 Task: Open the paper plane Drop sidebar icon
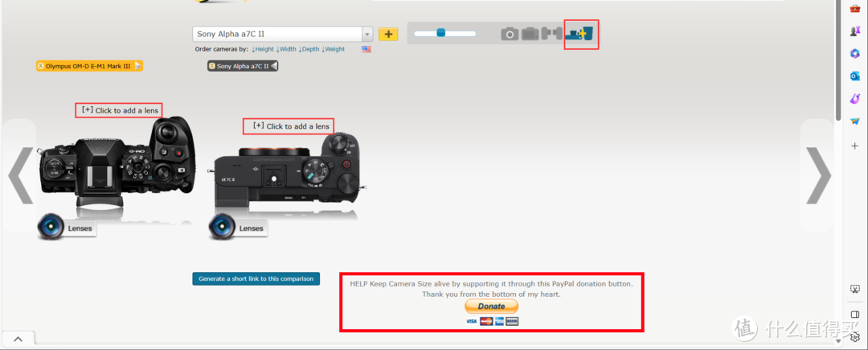coord(854,121)
